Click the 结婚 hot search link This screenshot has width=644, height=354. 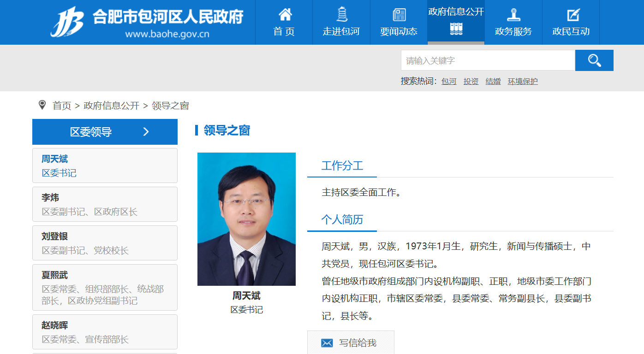click(x=493, y=82)
